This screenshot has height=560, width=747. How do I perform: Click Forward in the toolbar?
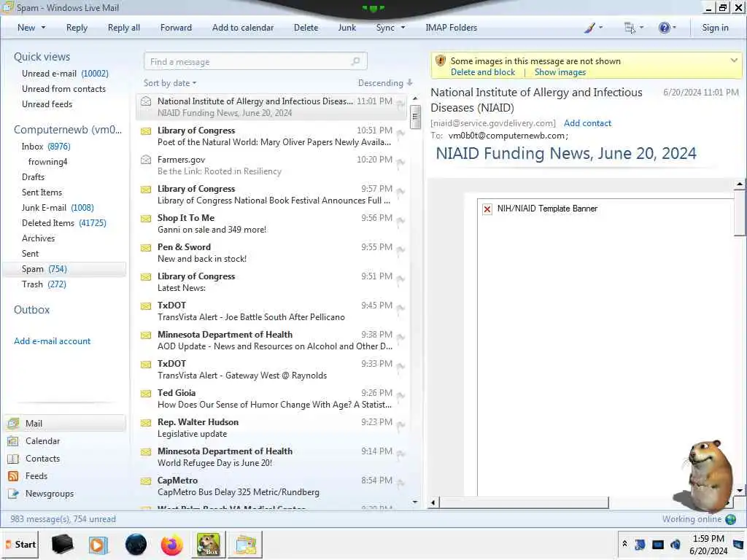176,28
